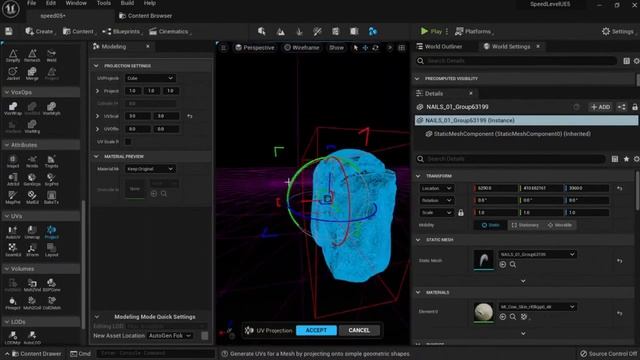Viewport: 640px width, 360px height.
Task: Open the Content Drawer
Action: pos(37,354)
